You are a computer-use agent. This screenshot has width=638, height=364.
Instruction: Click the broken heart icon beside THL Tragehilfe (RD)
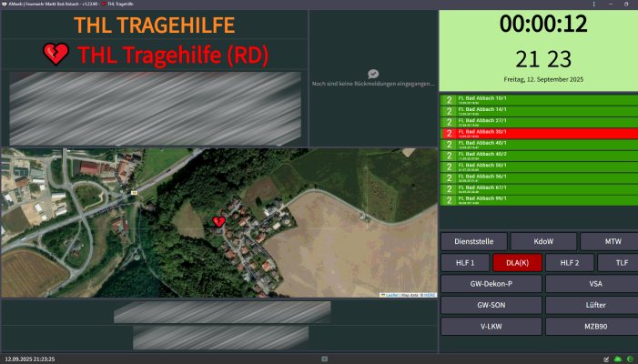coord(56,55)
